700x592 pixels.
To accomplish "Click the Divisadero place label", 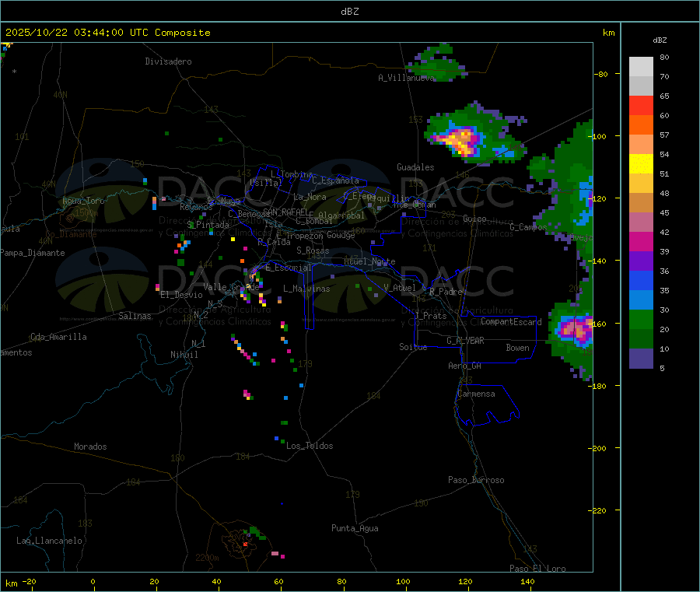I will [168, 61].
